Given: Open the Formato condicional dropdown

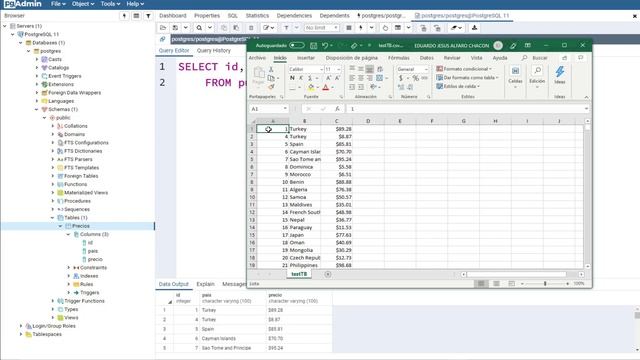Looking at the screenshot, I should 464,69.
